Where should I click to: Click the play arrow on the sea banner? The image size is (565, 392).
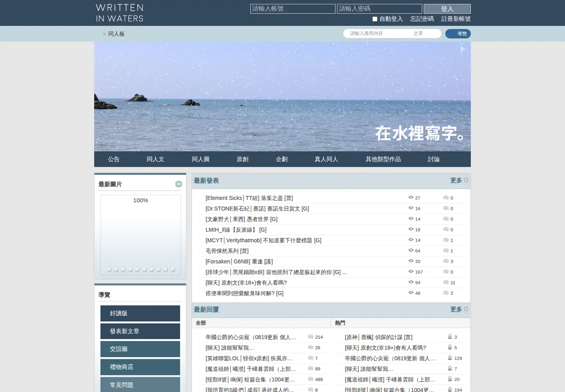pos(463,49)
